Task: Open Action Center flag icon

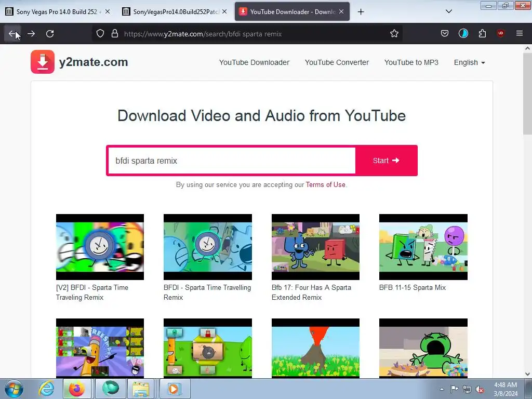Action: pyautogui.click(x=454, y=389)
